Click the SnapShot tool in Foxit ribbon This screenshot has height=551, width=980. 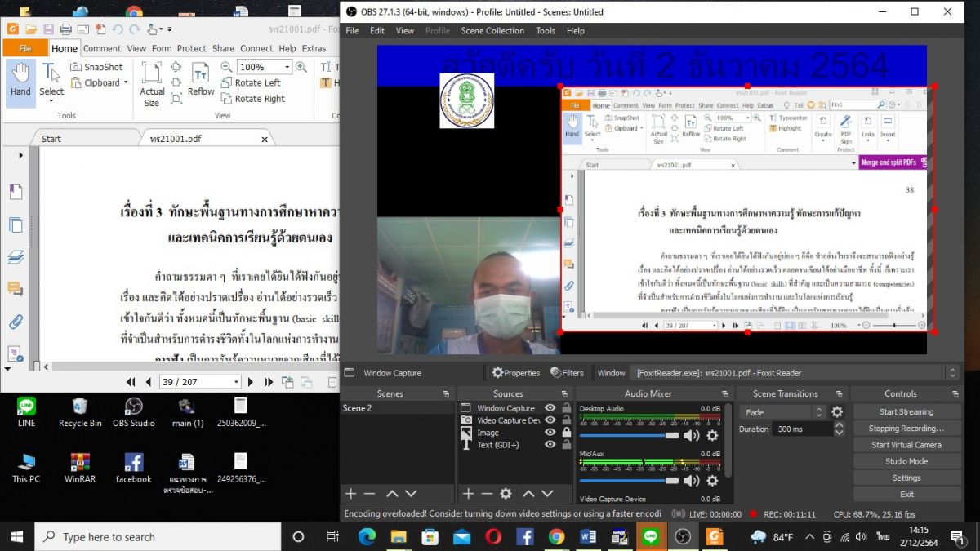pyautogui.click(x=96, y=67)
